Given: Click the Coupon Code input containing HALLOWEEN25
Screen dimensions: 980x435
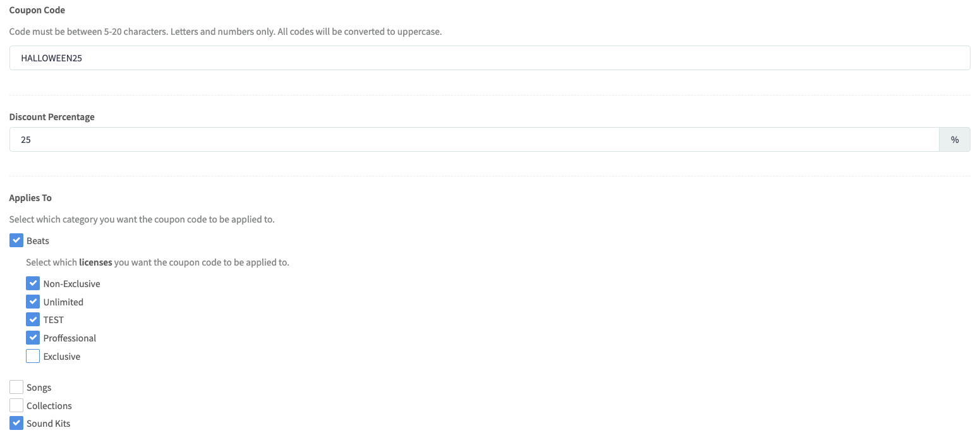Looking at the screenshot, I should click(x=490, y=58).
